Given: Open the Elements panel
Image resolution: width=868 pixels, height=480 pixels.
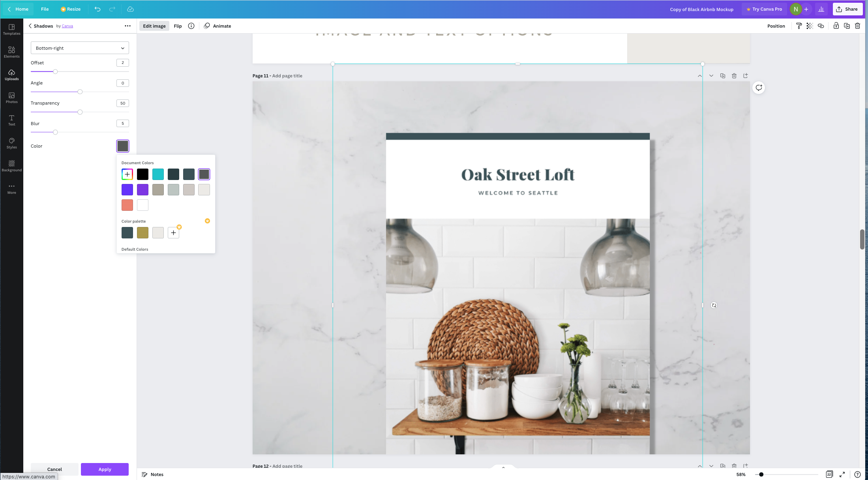Looking at the screenshot, I should point(11,51).
